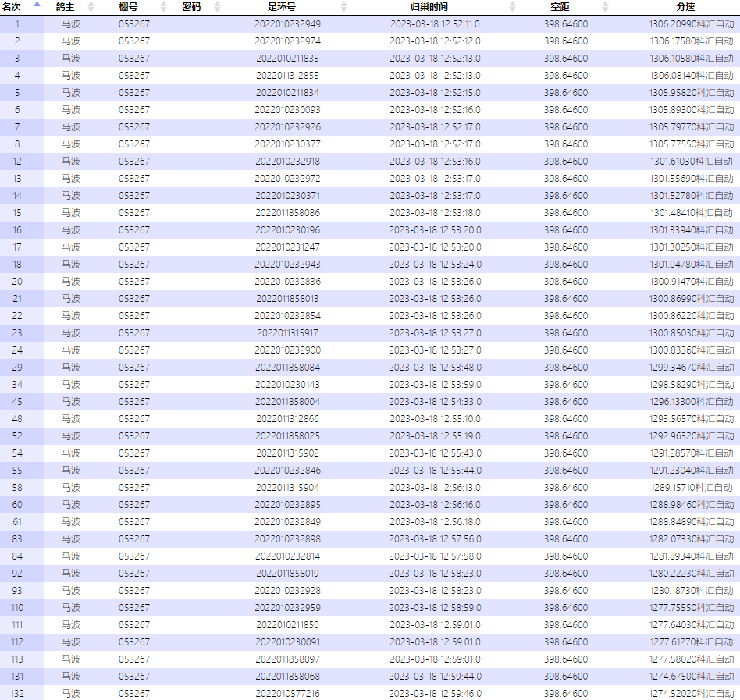Click return time 2023-03-18 12:53:48.0
Screen dimensions: 740x700
tap(435, 368)
